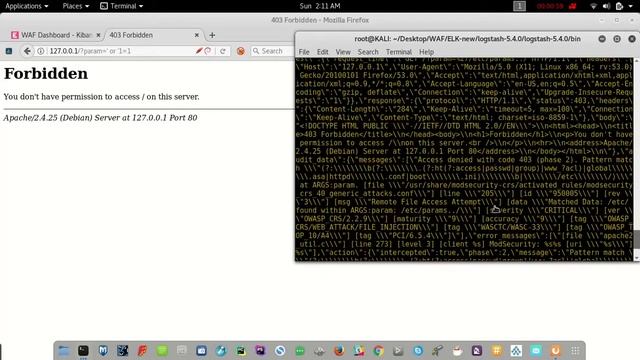Open terminal Search menu
This screenshot has height=360, width=640.
368,52
